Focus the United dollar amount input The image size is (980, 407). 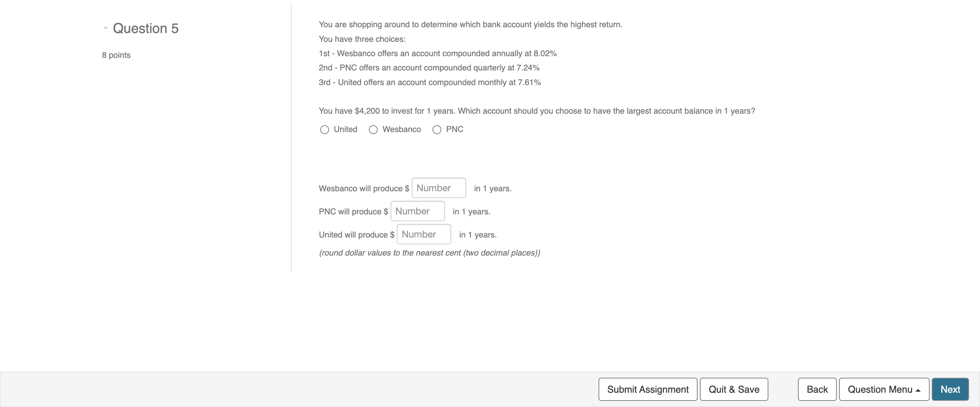tap(423, 234)
